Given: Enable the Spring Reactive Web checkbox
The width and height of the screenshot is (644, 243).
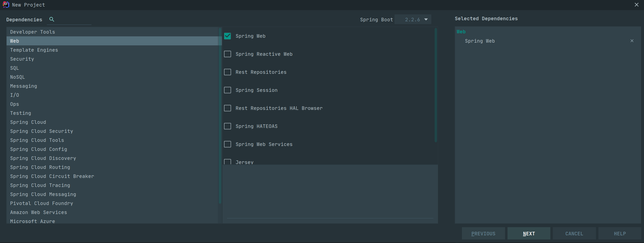Looking at the screenshot, I should (227, 54).
